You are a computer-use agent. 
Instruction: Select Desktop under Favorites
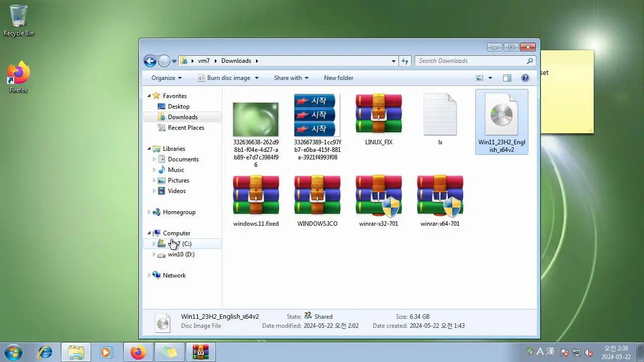[x=179, y=107]
